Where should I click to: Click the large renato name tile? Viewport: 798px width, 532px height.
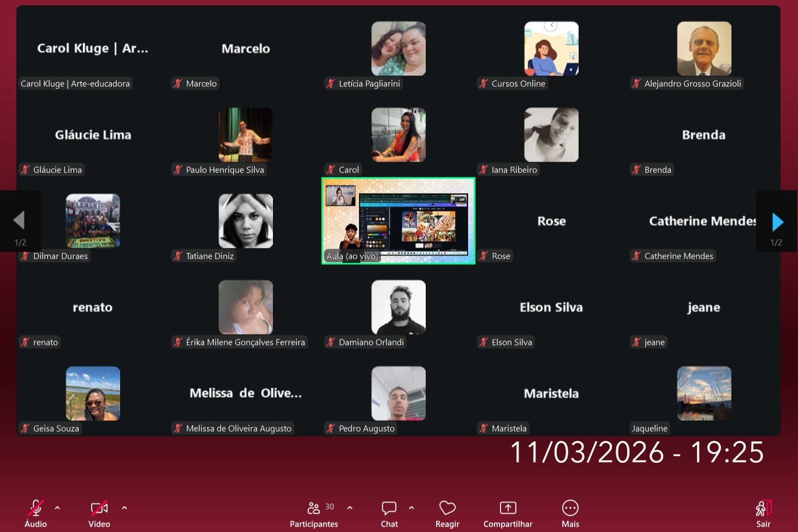click(93, 307)
